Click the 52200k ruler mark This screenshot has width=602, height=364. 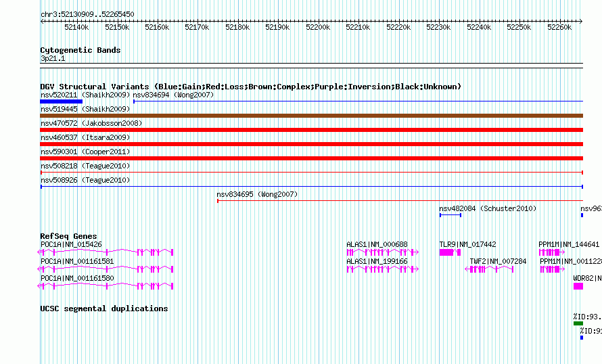coord(318,27)
